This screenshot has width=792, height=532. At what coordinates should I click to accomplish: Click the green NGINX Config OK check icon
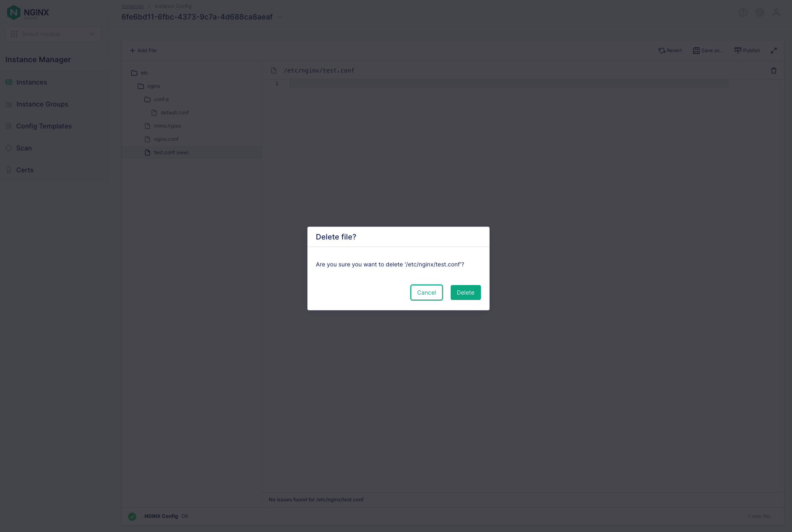click(132, 516)
